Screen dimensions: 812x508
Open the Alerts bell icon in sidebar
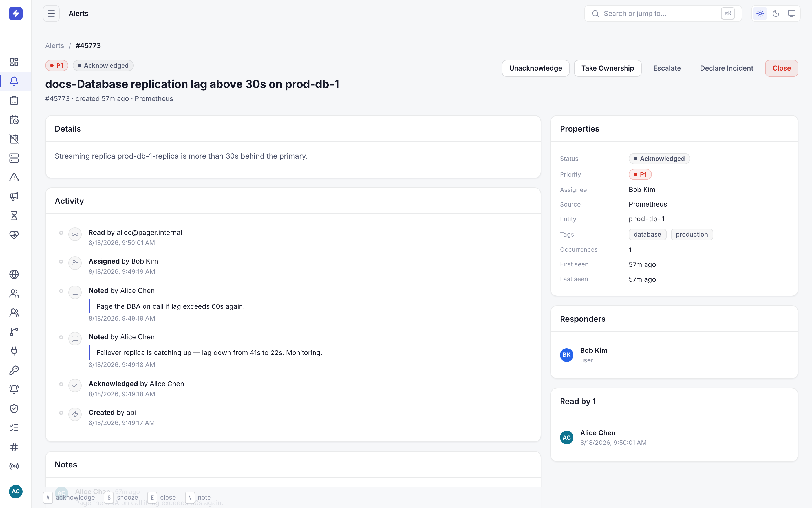click(x=14, y=81)
